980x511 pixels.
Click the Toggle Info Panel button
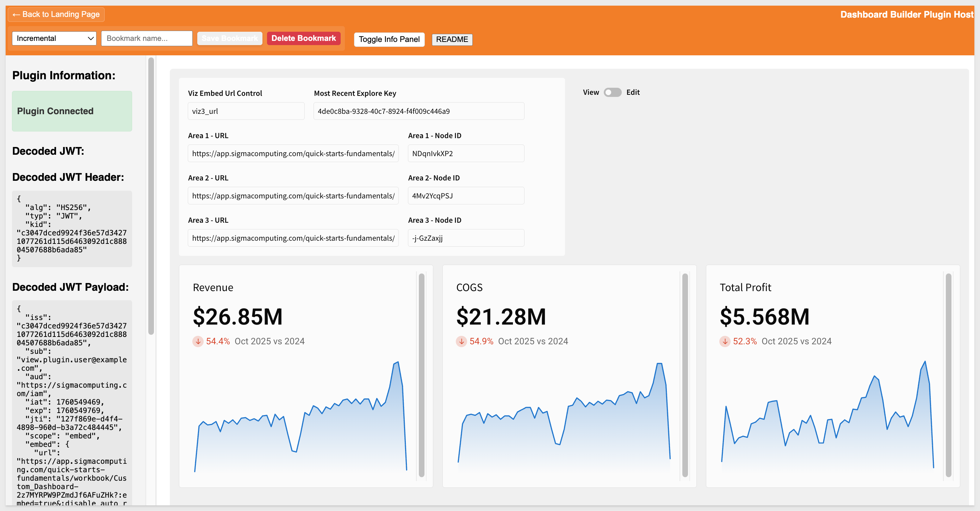coord(389,39)
